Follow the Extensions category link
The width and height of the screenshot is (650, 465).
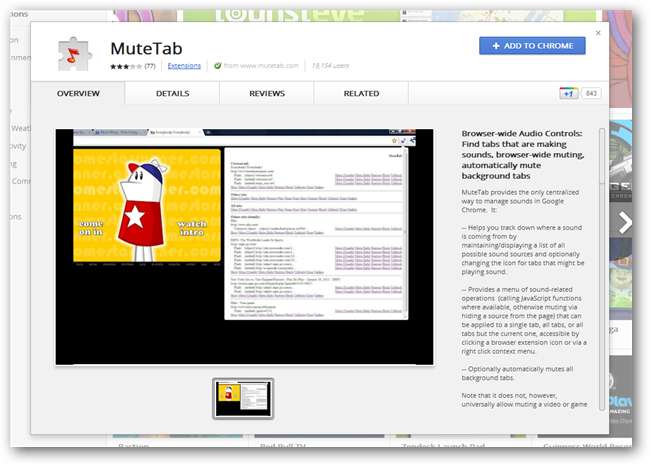pyautogui.click(x=184, y=65)
